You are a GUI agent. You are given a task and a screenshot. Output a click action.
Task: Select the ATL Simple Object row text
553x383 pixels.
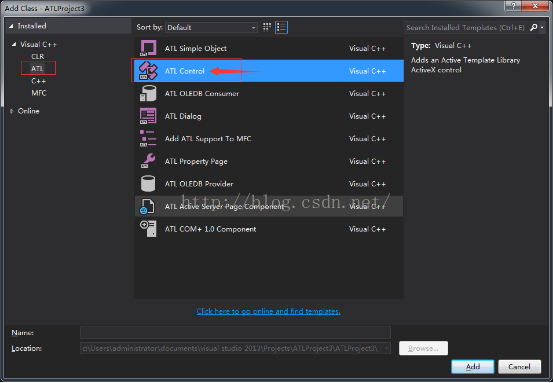click(196, 48)
